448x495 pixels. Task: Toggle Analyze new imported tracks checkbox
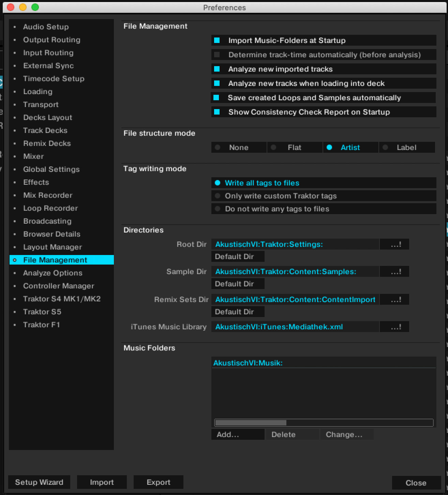click(x=217, y=69)
